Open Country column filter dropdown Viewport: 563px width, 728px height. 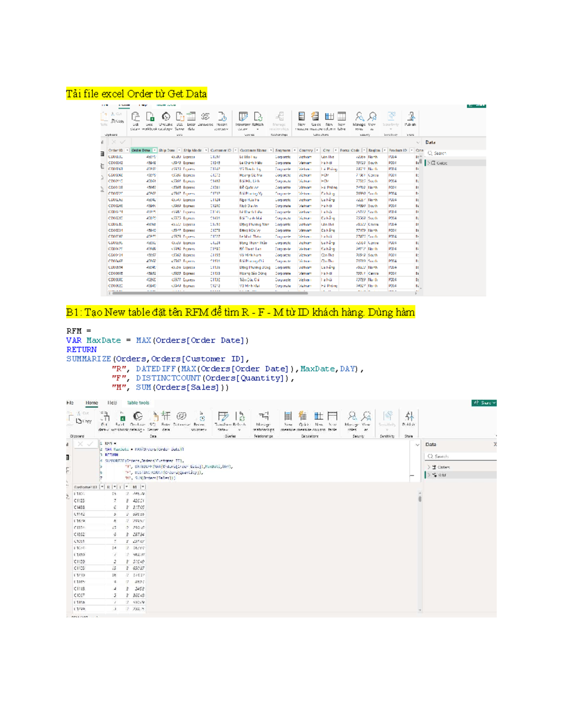317,150
